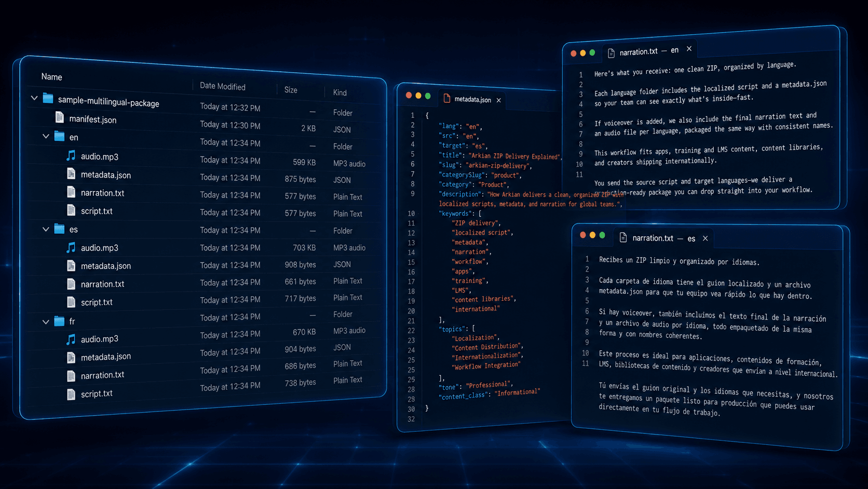The height and width of the screenshot is (489, 868).
Task: Click the music icon of 703 KB audio.mp3
Action: (x=71, y=247)
